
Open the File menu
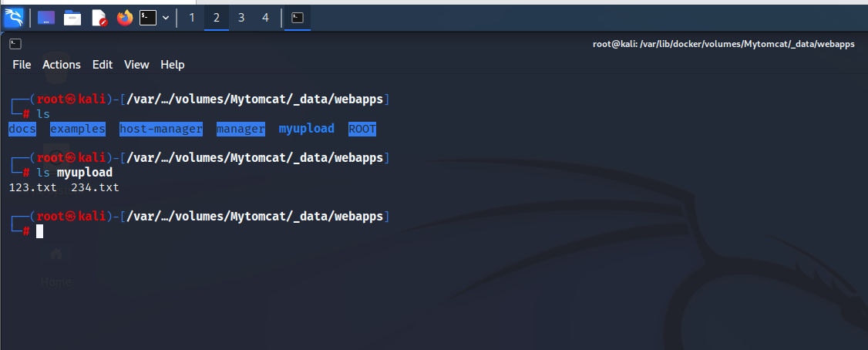[22, 65]
